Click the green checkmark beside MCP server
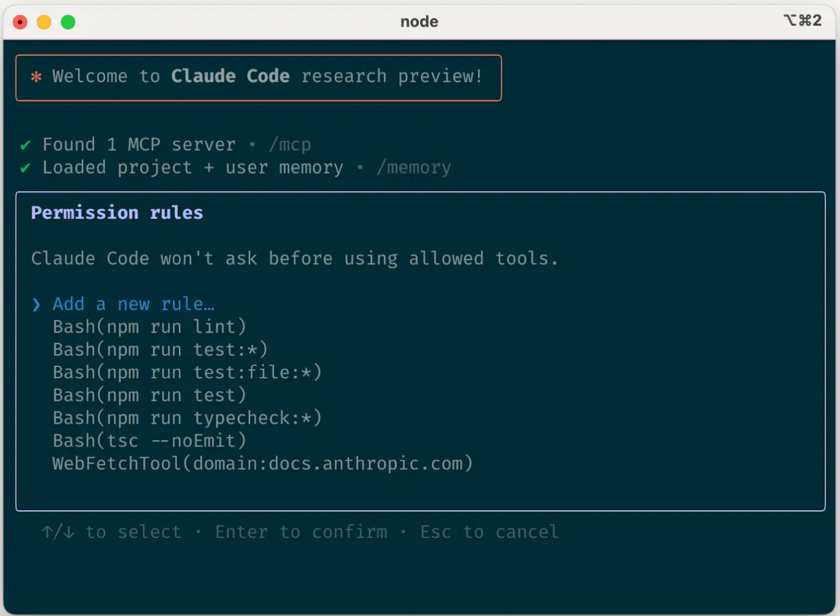This screenshot has width=840, height=616. point(25,145)
